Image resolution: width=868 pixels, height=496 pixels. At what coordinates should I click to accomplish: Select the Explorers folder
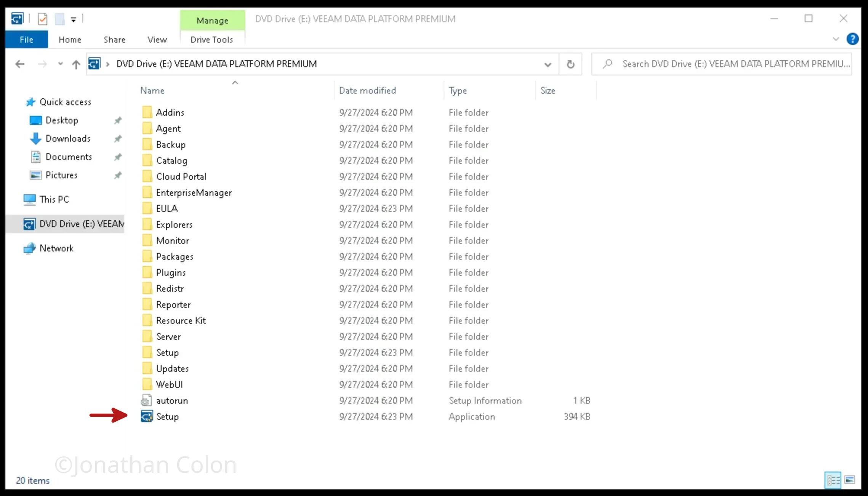pos(167,224)
